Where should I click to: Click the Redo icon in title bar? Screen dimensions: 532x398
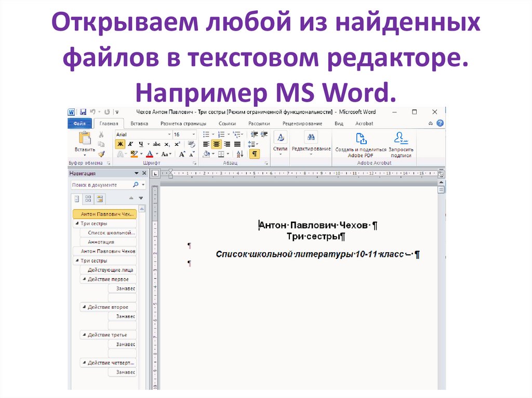pos(107,112)
